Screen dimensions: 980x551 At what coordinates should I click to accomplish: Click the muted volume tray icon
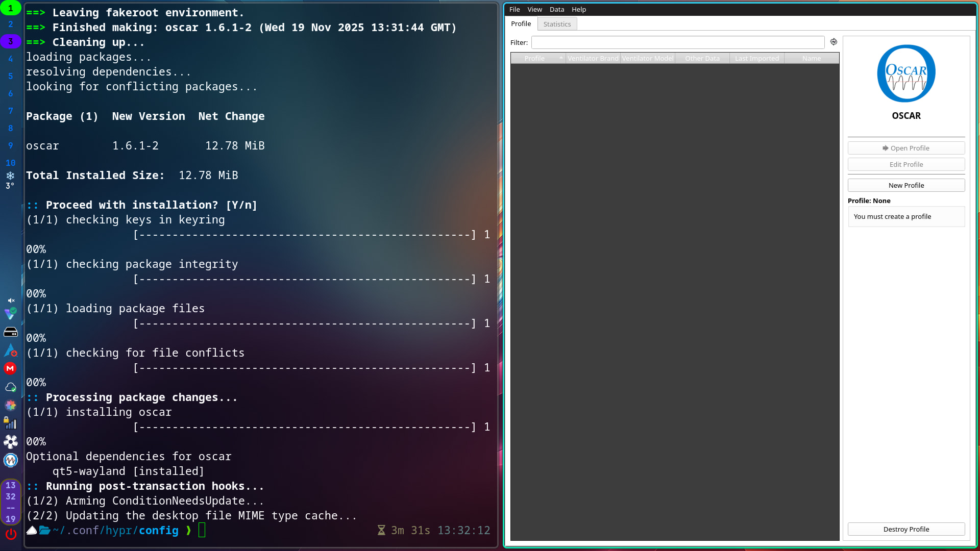(x=11, y=300)
